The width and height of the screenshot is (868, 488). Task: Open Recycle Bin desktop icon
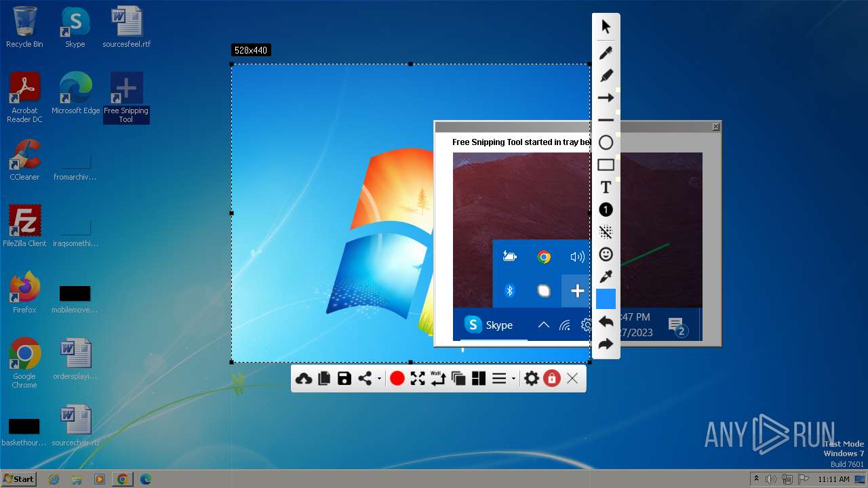pos(24,27)
